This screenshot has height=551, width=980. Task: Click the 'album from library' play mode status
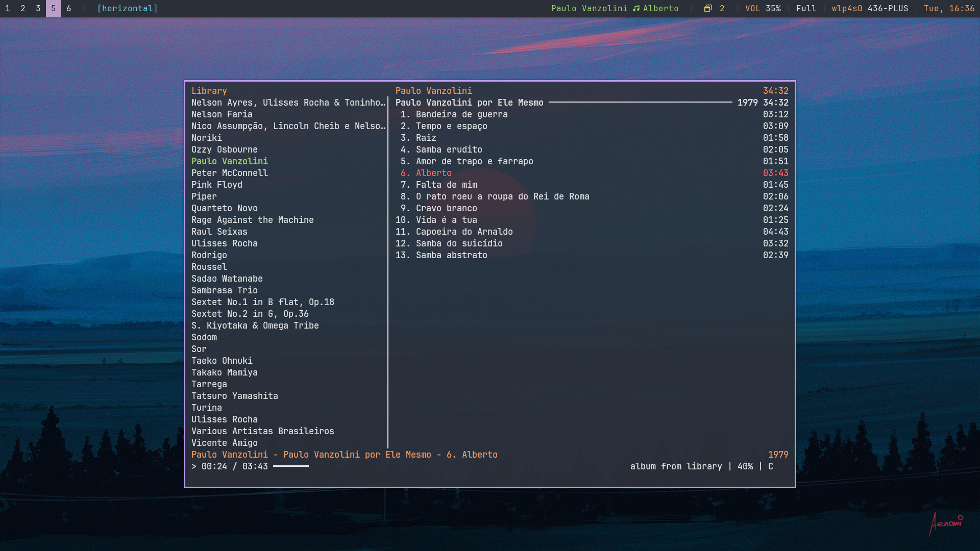tap(676, 466)
